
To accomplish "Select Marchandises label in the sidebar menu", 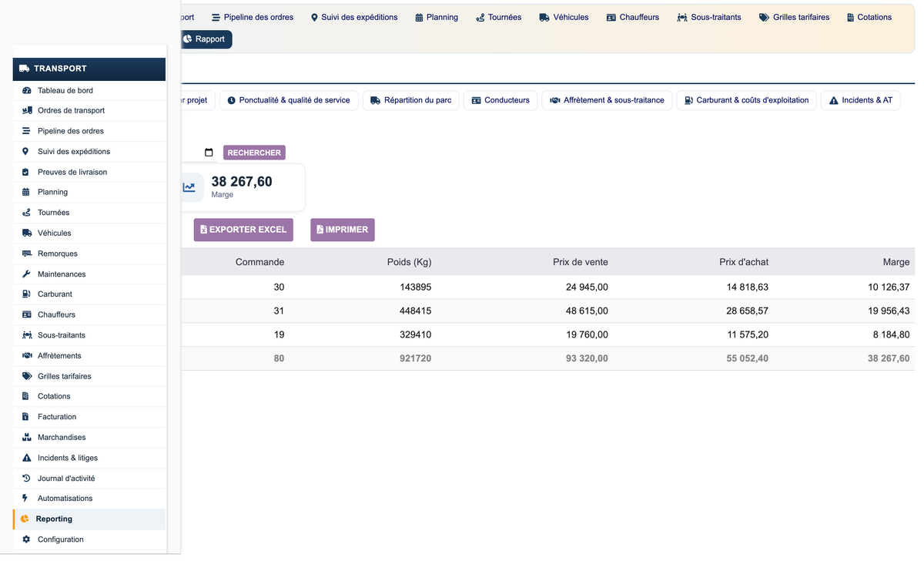I will click(62, 437).
